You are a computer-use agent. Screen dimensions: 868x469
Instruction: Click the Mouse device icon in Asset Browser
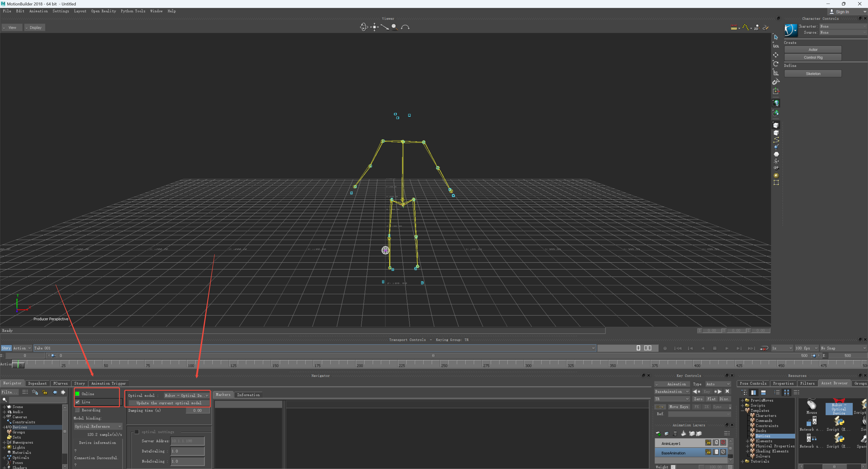click(x=811, y=406)
